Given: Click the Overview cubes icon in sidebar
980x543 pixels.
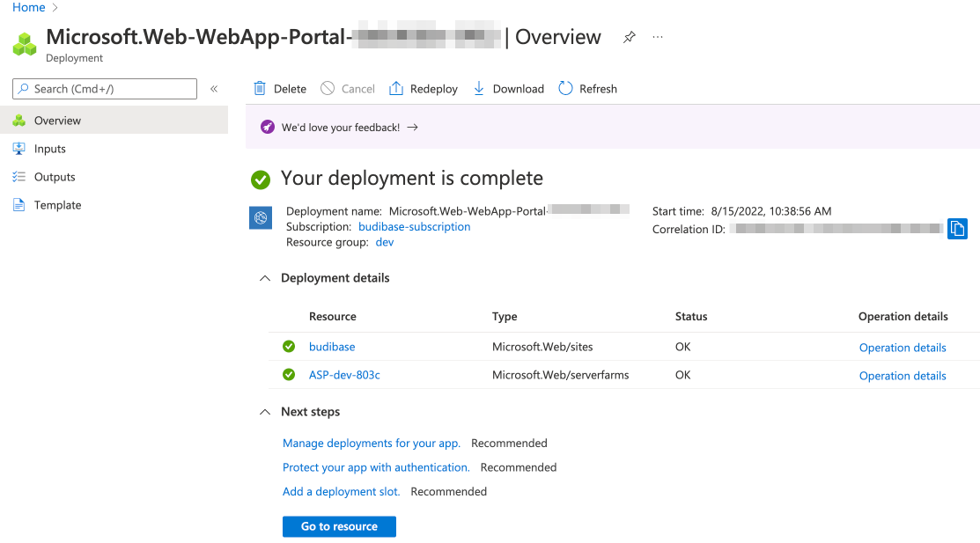Looking at the screenshot, I should (19, 121).
